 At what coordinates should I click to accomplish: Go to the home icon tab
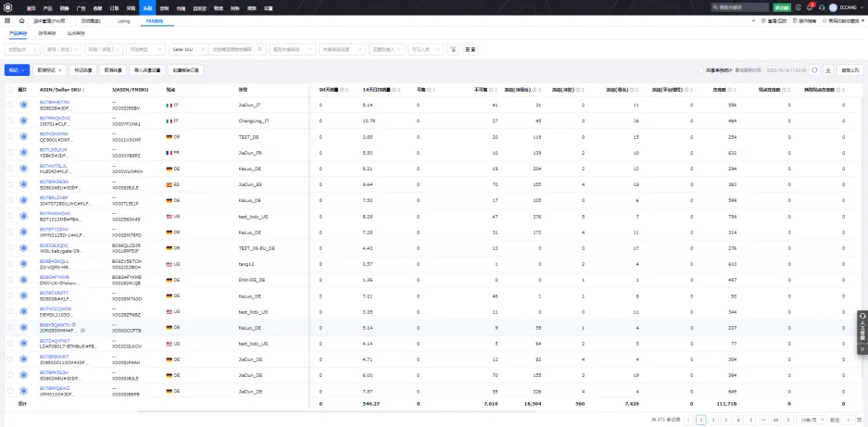[x=21, y=20]
